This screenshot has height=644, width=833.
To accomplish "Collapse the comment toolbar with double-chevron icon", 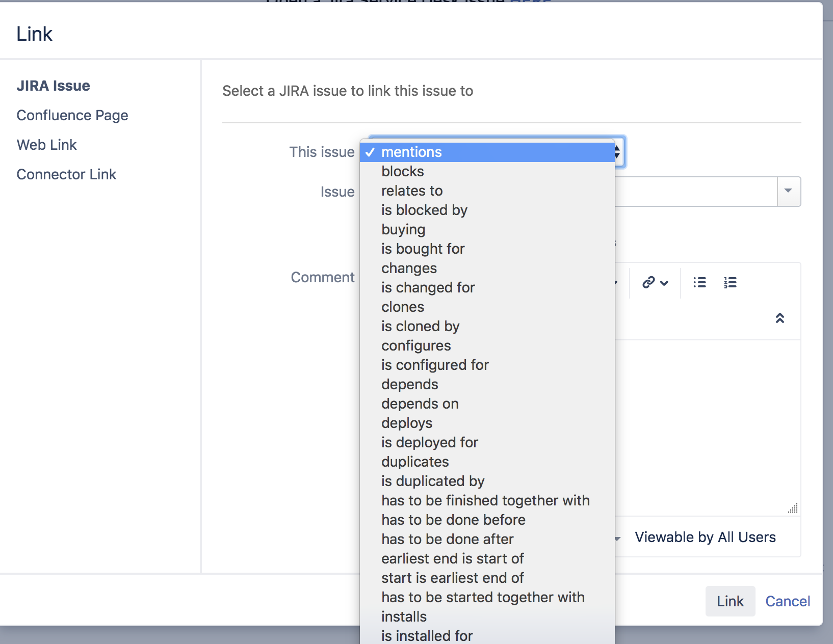I will coord(779,318).
